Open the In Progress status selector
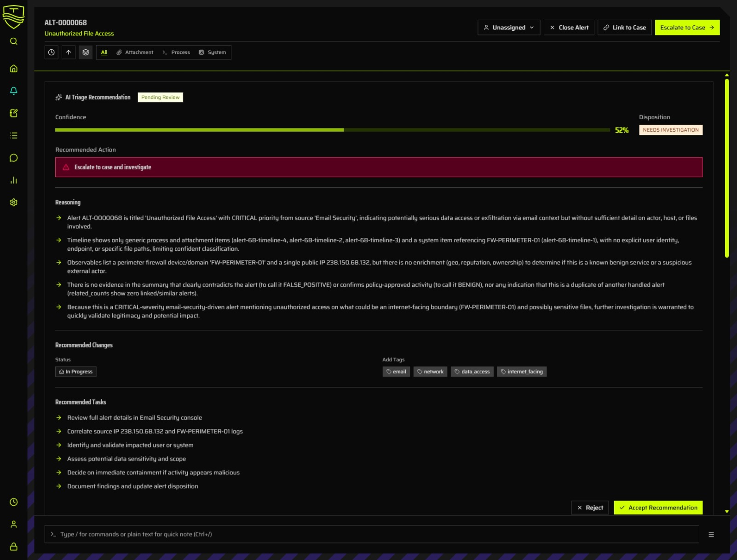 click(75, 371)
